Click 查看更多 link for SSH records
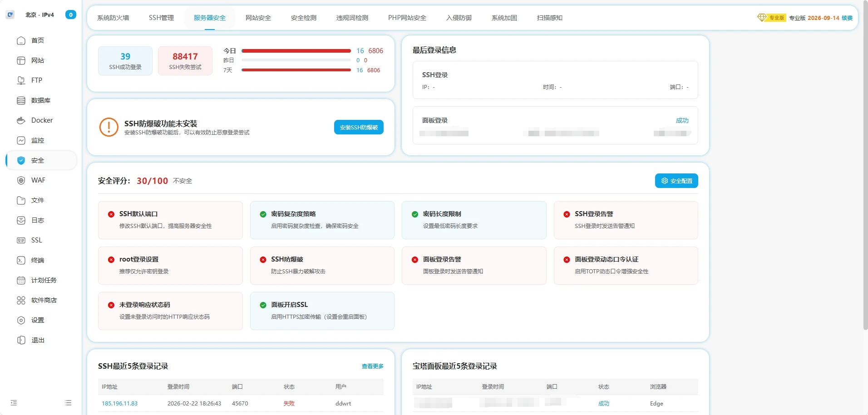Screen dimensions: 868x415 click(372, 366)
